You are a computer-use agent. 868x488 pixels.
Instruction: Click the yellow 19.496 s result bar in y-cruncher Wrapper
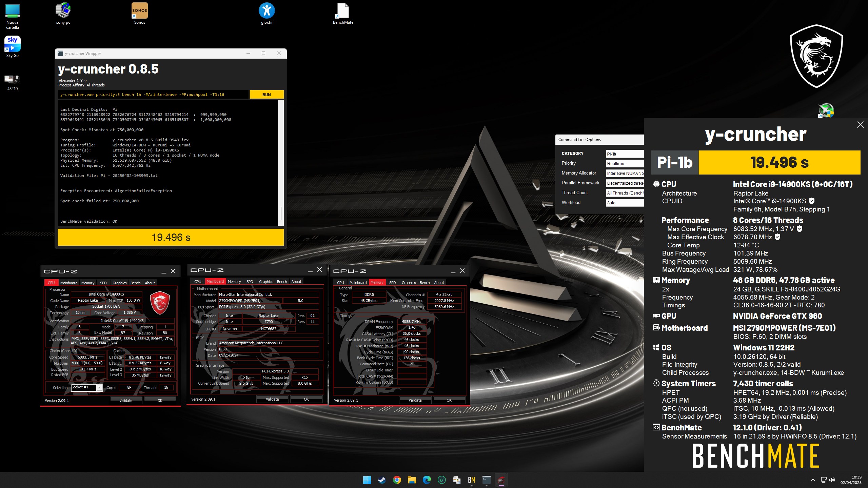coord(171,237)
